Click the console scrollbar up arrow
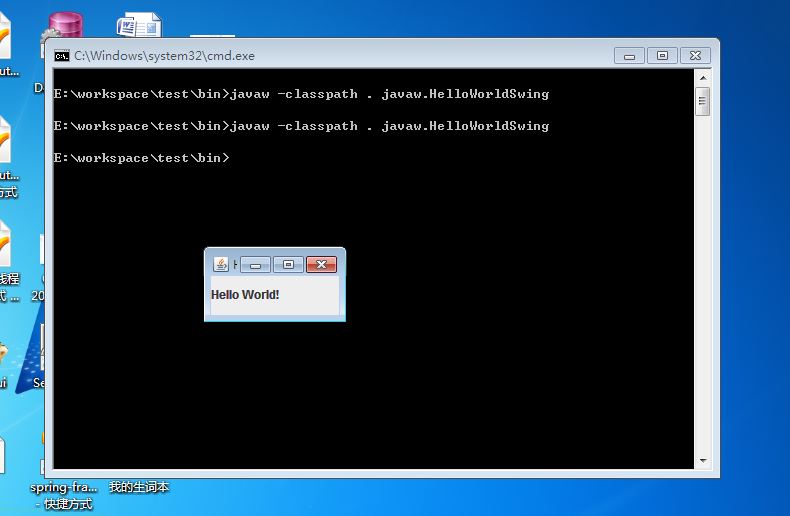The image size is (790, 516). [x=703, y=78]
